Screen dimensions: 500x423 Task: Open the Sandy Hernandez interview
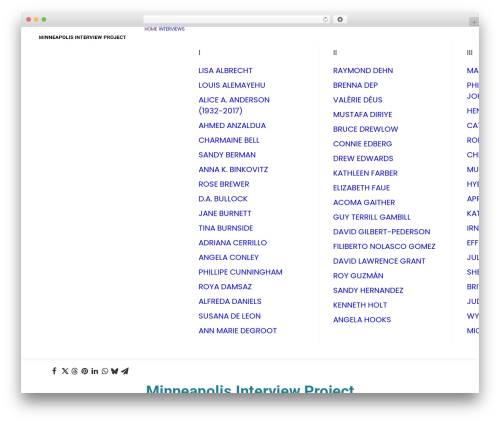[368, 291]
